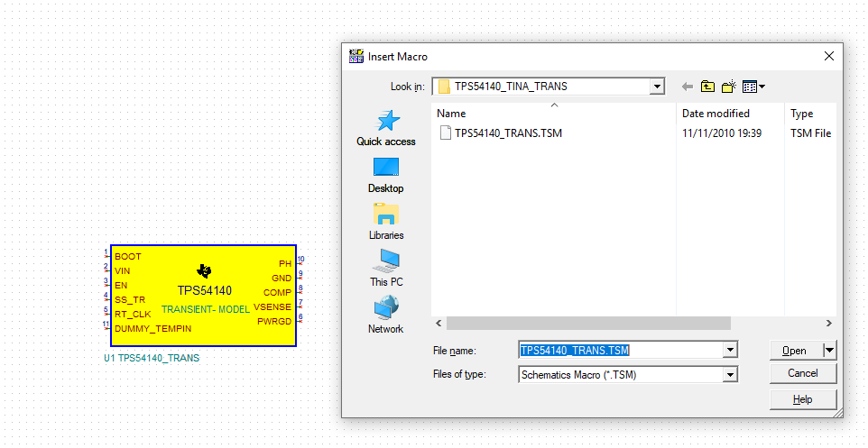Click the Help button
Viewport: 868px width, 448px height.
803,399
